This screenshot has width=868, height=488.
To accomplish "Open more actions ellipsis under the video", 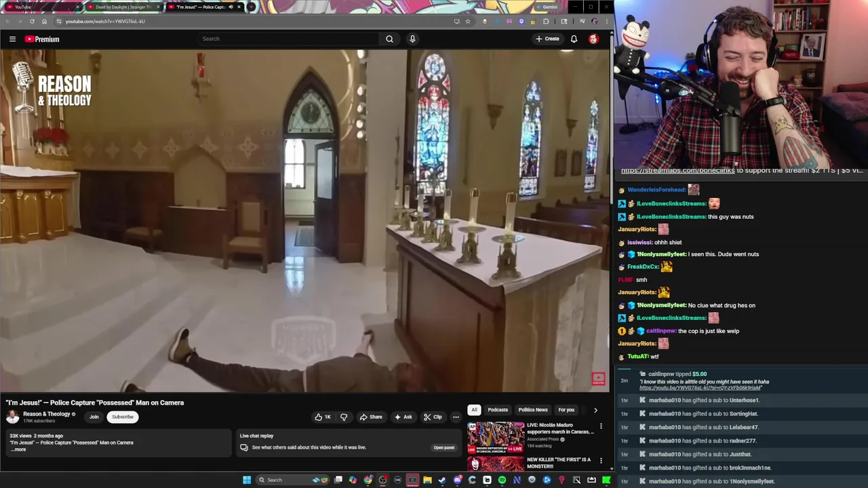I will (x=456, y=417).
